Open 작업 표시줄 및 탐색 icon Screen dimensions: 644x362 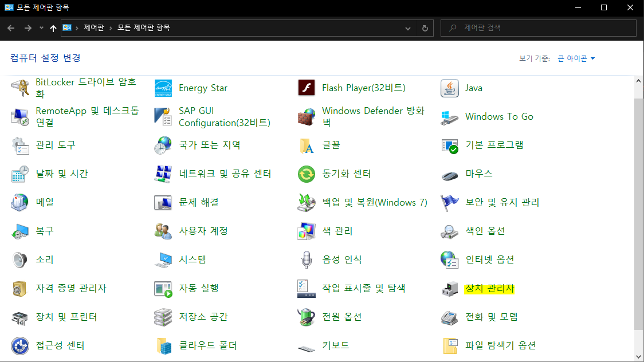(307, 289)
